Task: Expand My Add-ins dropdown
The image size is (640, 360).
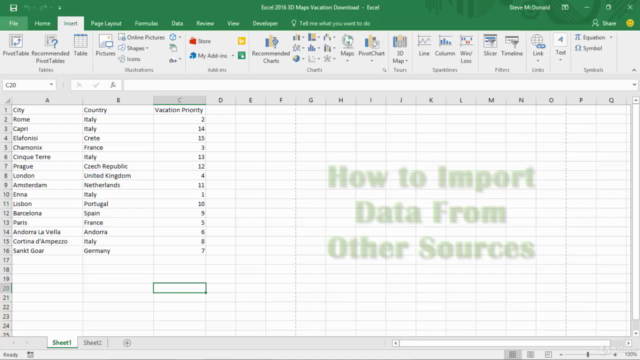Action: (233, 56)
